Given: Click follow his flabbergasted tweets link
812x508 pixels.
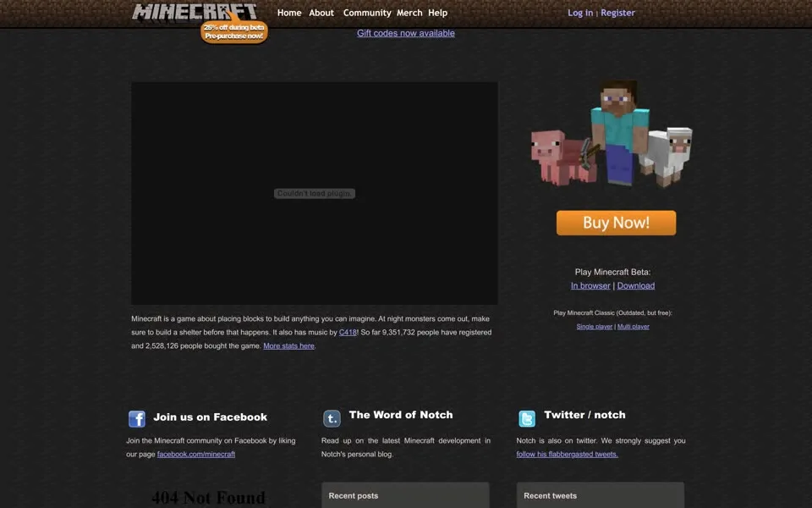Looking at the screenshot, I should click(x=567, y=454).
